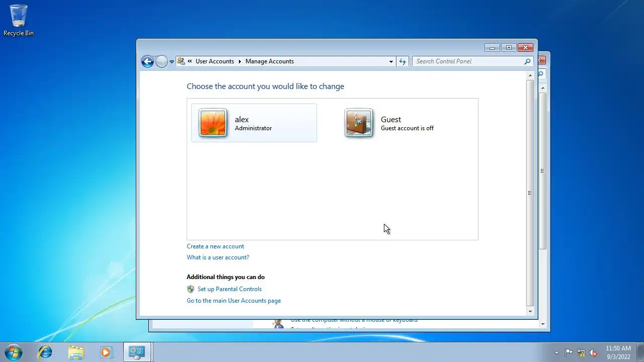Maximize the Manage Accounts window

coord(509,48)
